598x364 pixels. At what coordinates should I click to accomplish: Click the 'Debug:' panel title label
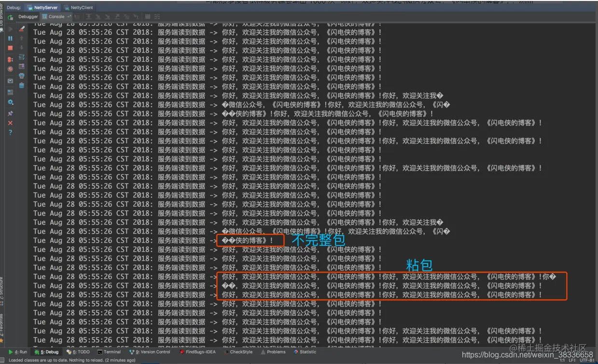pyautogui.click(x=14, y=8)
